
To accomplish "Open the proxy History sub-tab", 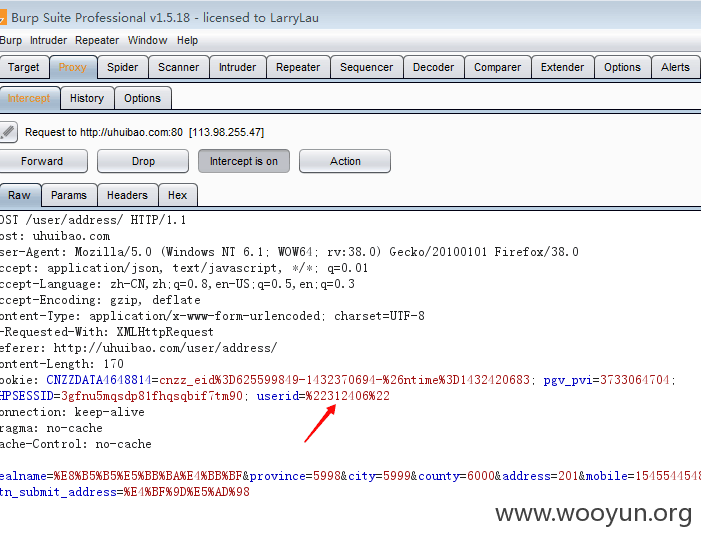I will pos(87,98).
